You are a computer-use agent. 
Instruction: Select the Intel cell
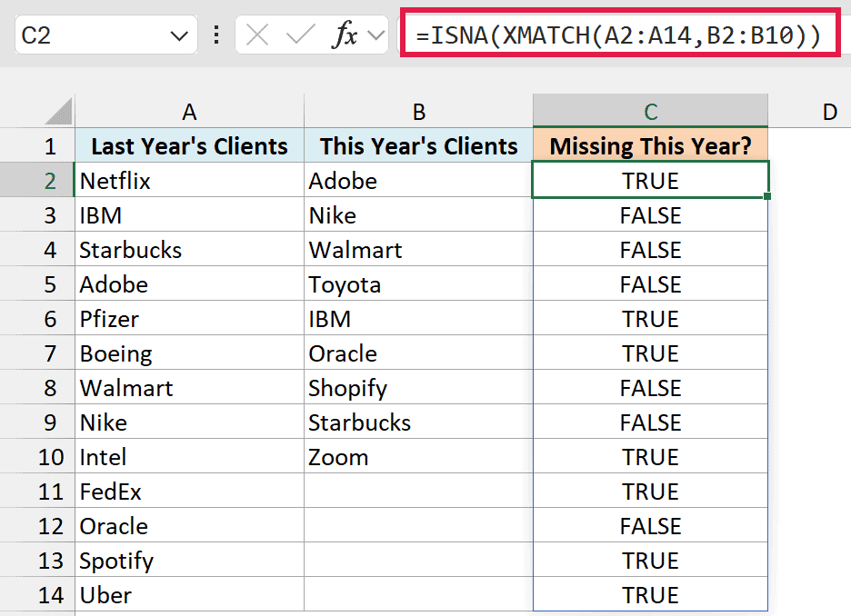pos(189,457)
